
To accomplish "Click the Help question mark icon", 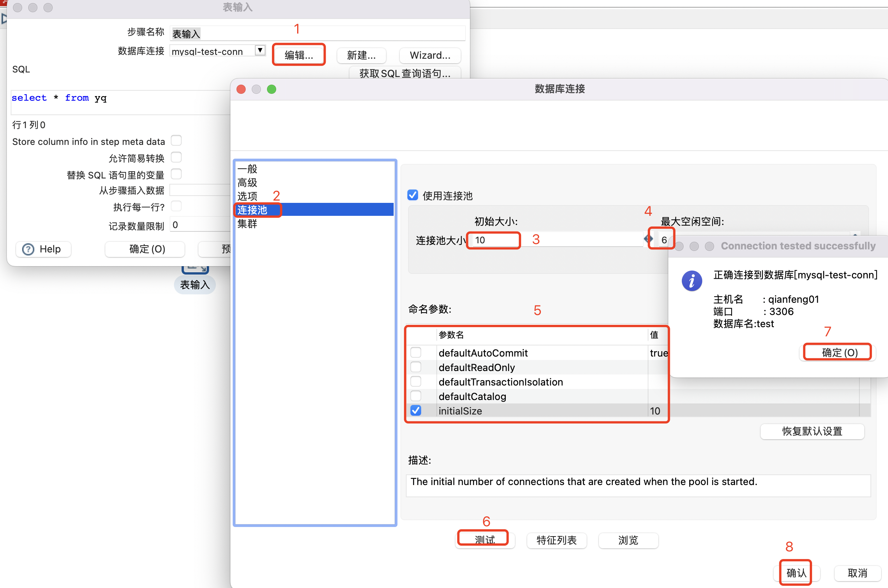I will click(x=28, y=249).
